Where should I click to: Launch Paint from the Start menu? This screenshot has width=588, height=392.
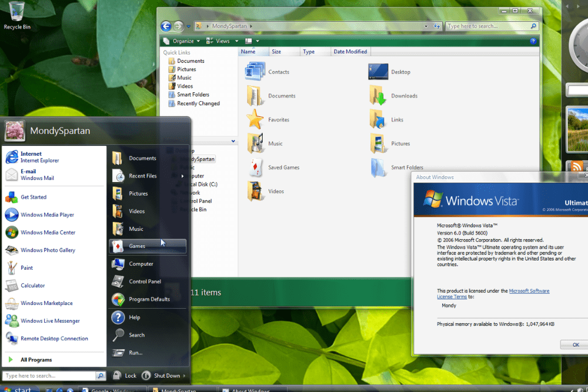pyautogui.click(x=26, y=268)
